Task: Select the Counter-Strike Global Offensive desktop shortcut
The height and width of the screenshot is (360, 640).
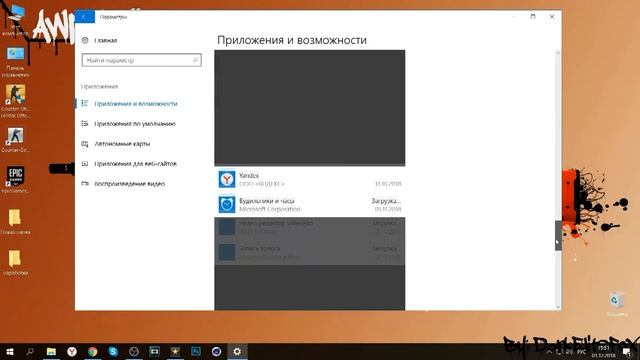Action: coord(16,101)
